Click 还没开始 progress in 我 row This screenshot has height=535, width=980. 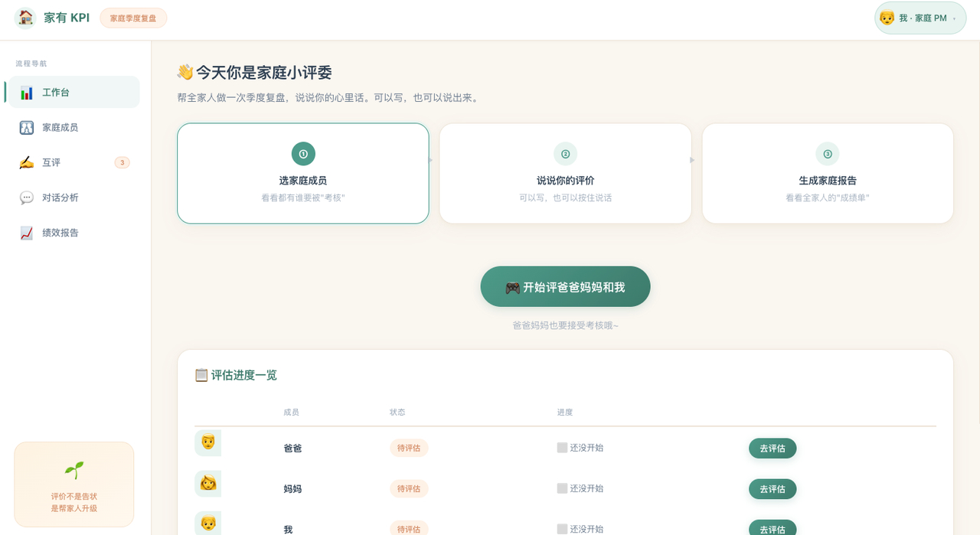point(580,529)
